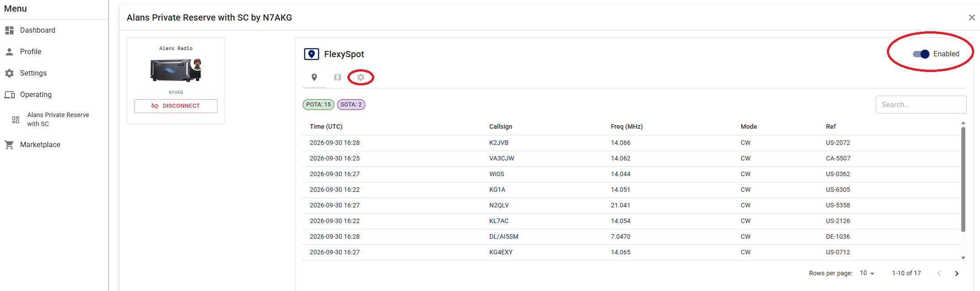Filter spots by SOTA: 2 chip

(351, 105)
